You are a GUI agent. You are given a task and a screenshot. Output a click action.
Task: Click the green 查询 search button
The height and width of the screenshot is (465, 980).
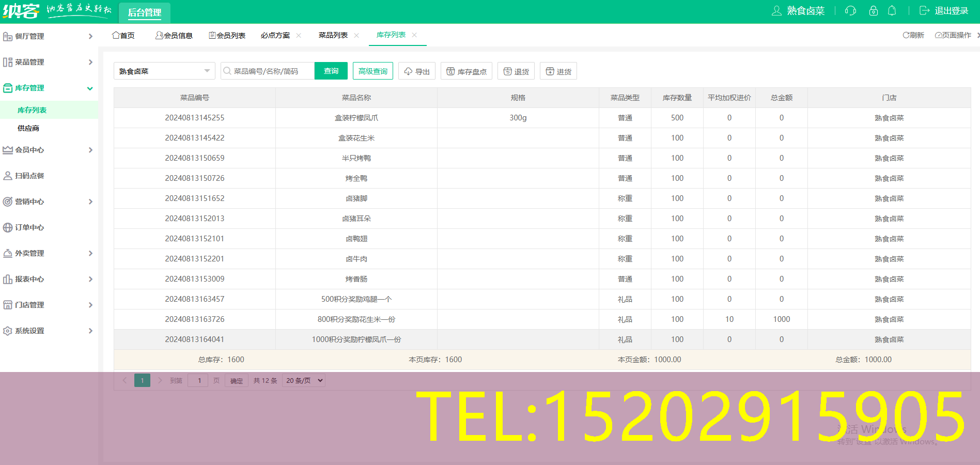[x=331, y=71]
